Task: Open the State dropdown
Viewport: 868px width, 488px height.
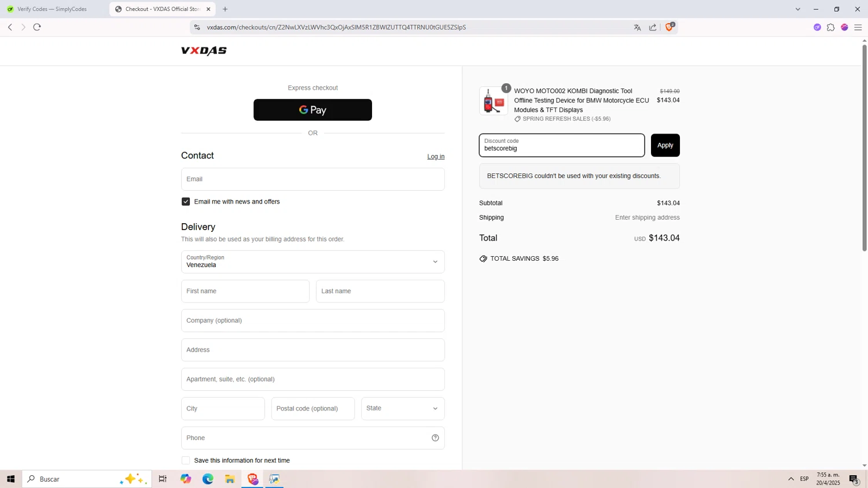Action: tap(403, 409)
